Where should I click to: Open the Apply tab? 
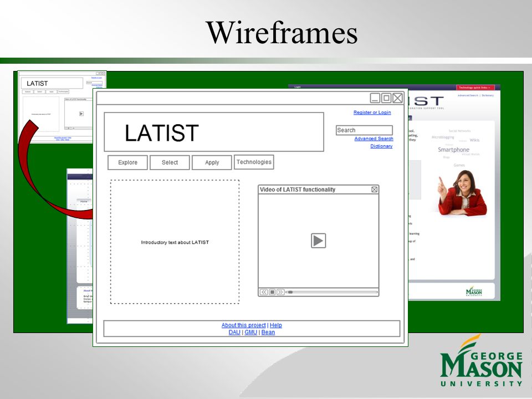tap(212, 162)
